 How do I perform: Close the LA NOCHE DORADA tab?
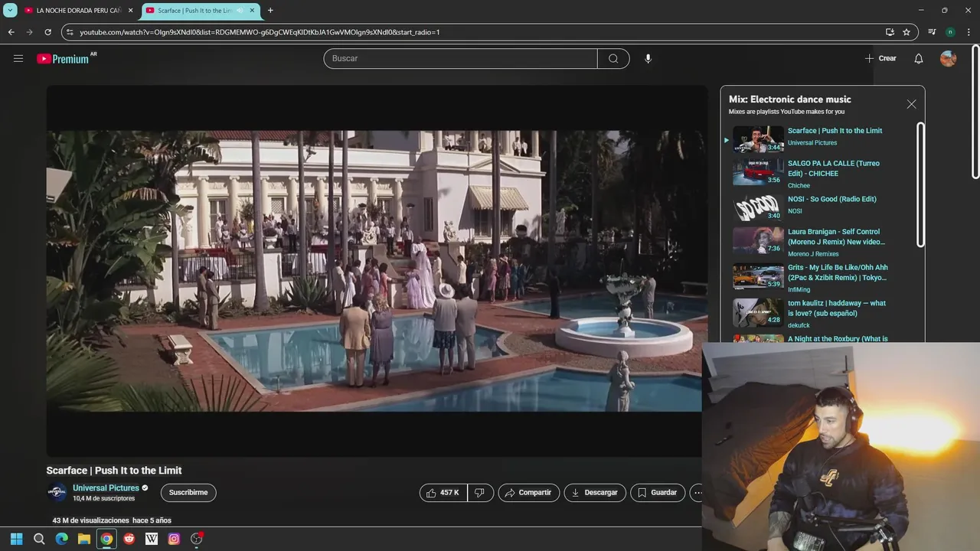coord(130,11)
